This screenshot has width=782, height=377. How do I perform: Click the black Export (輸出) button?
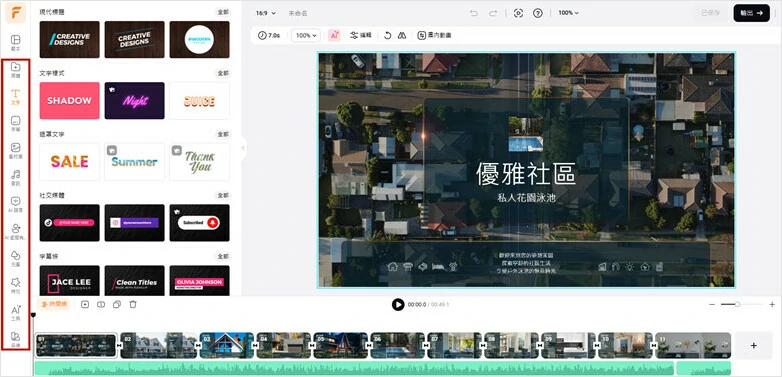pos(752,13)
